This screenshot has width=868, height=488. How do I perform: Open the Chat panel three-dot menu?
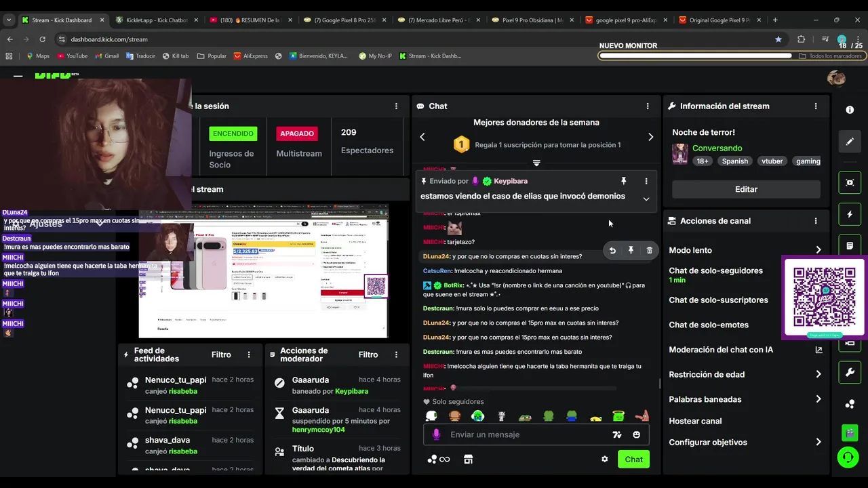point(648,106)
